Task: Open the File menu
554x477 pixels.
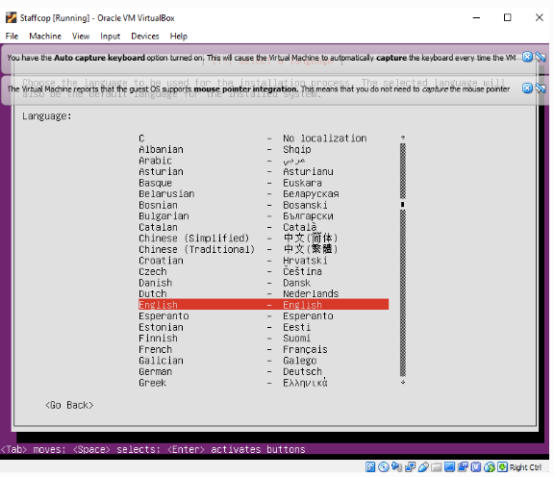Action: 12,36
